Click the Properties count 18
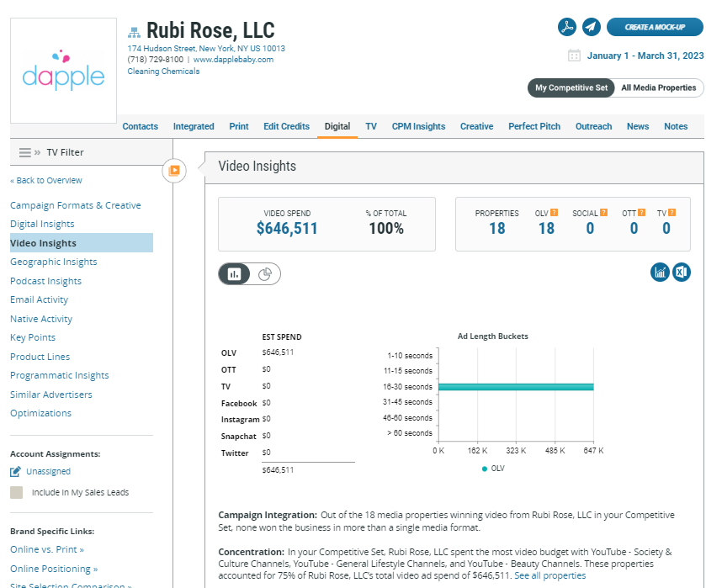This screenshot has width=706, height=588. tap(496, 229)
